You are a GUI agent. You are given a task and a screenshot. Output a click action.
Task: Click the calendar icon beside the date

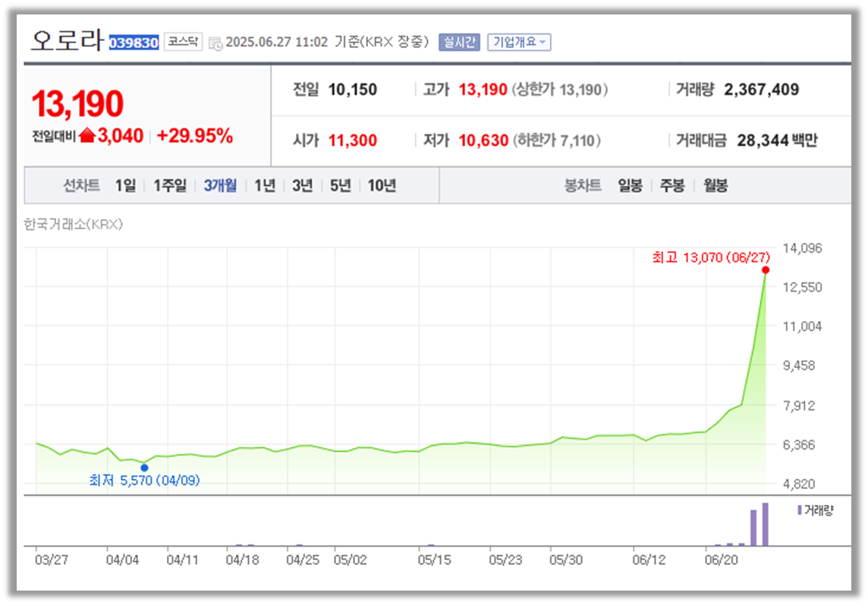[216, 43]
